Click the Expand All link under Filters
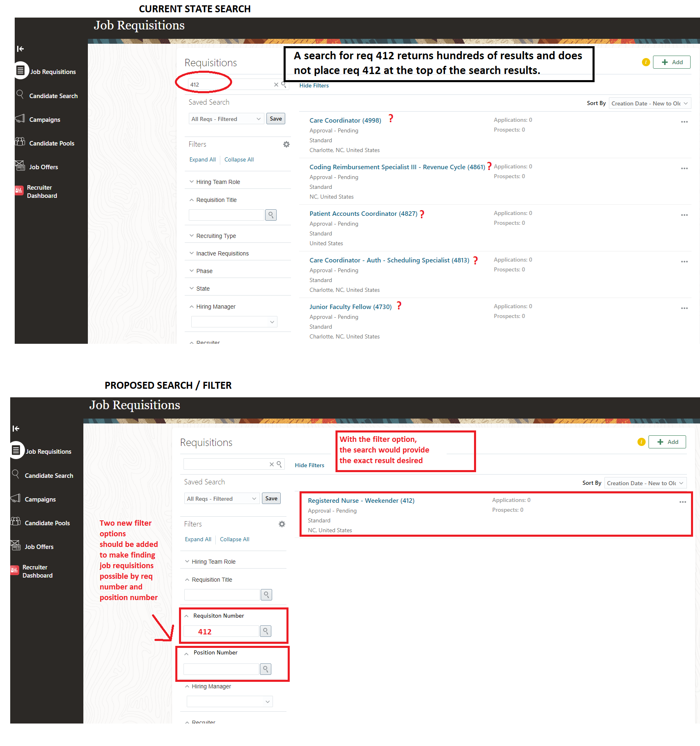700x746 pixels. (x=202, y=159)
